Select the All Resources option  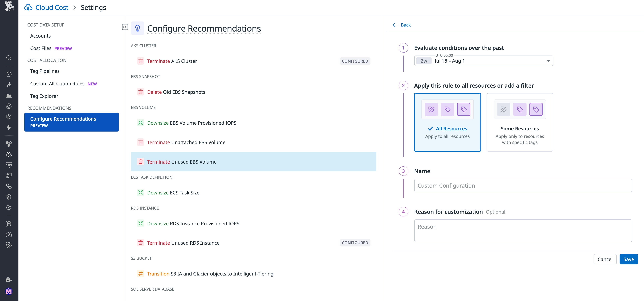(447, 122)
